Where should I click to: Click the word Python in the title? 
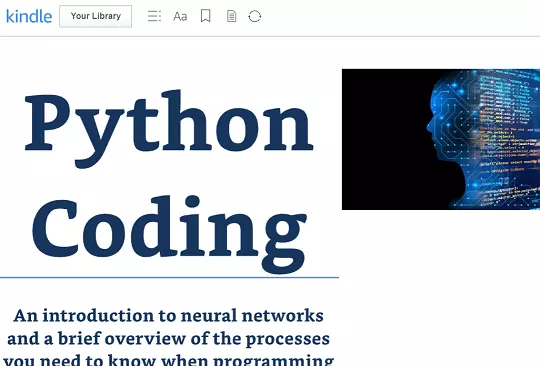coord(169,128)
